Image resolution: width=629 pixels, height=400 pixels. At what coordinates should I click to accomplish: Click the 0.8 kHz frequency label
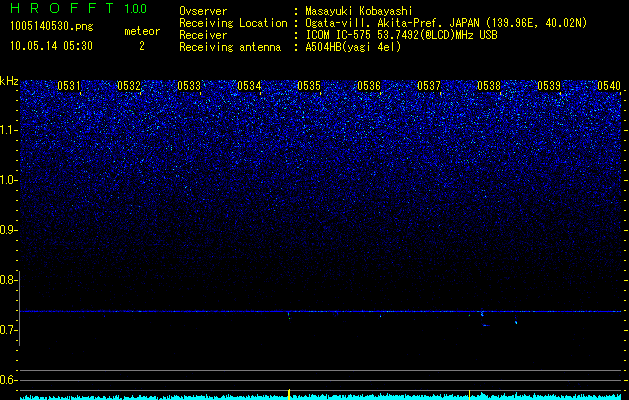pos(7,280)
